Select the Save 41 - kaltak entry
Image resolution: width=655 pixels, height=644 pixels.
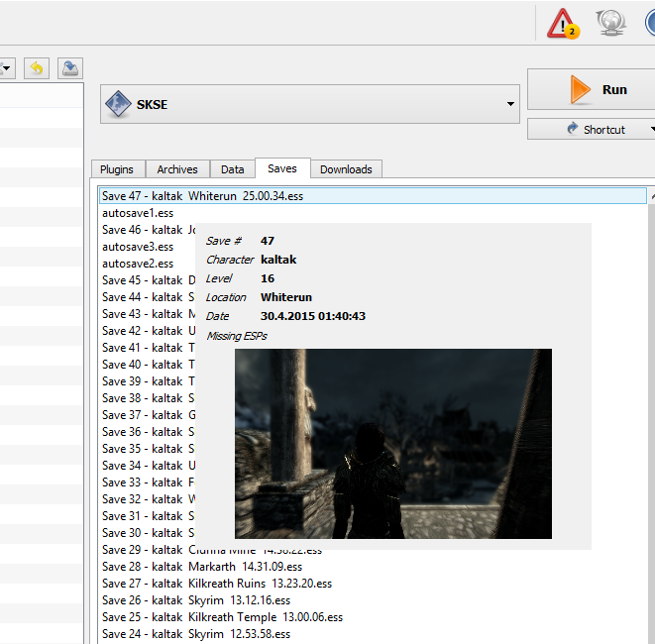148,348
